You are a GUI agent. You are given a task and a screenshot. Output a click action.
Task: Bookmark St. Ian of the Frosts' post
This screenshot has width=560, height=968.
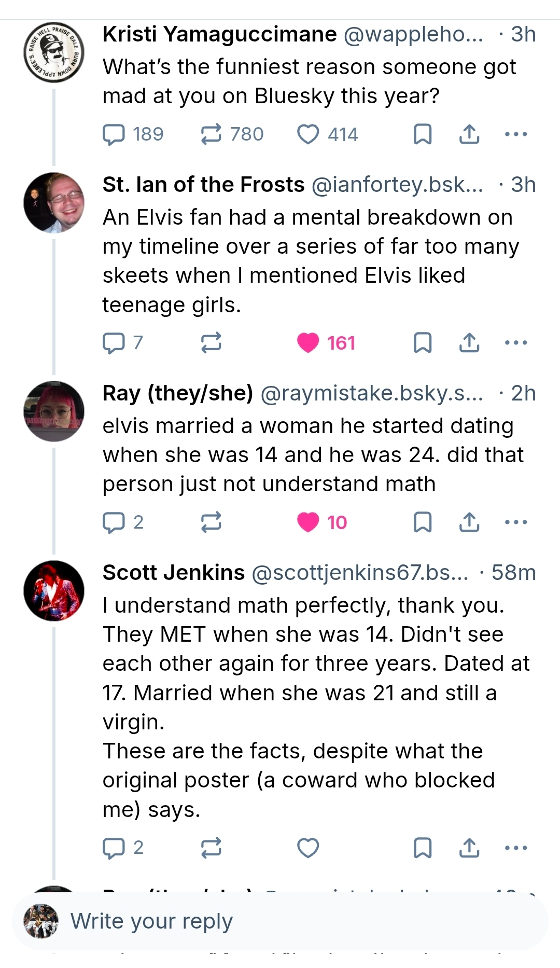pos(423,343)
